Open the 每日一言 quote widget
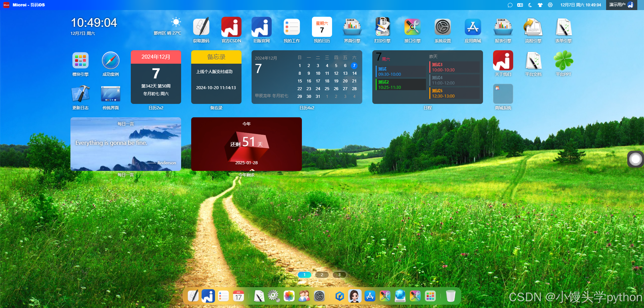This screenshot has height=308, width=644. tap(126, 144)
